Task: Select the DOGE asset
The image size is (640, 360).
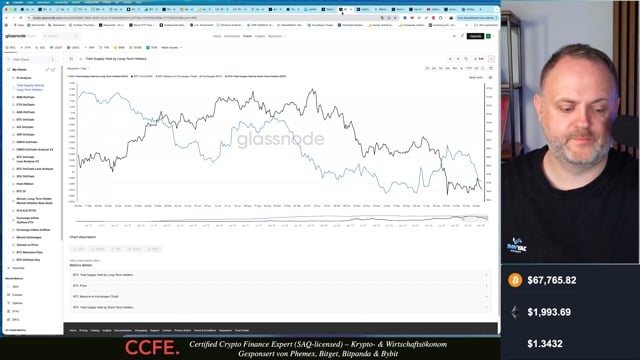Action: pyautogui.click(x=136, y=48)
